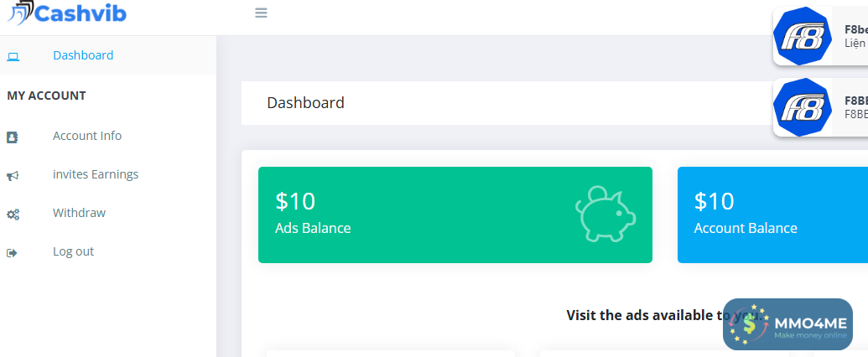Image resolution: width=868 pixels, height=357 pixels.
Task: Open the Dashboard sidebar menu item
Action: pos(83,55)
